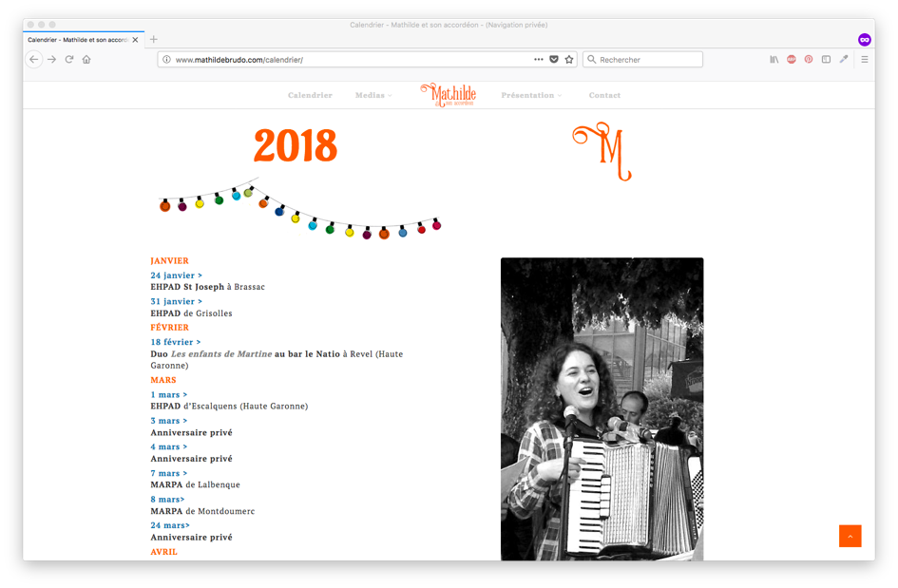The height and width of the screenshot is (588, 898).
Task: Click 'EHPAD d'Escalquens (Haute Garonne)' text
Action: (x=229, y=407)
